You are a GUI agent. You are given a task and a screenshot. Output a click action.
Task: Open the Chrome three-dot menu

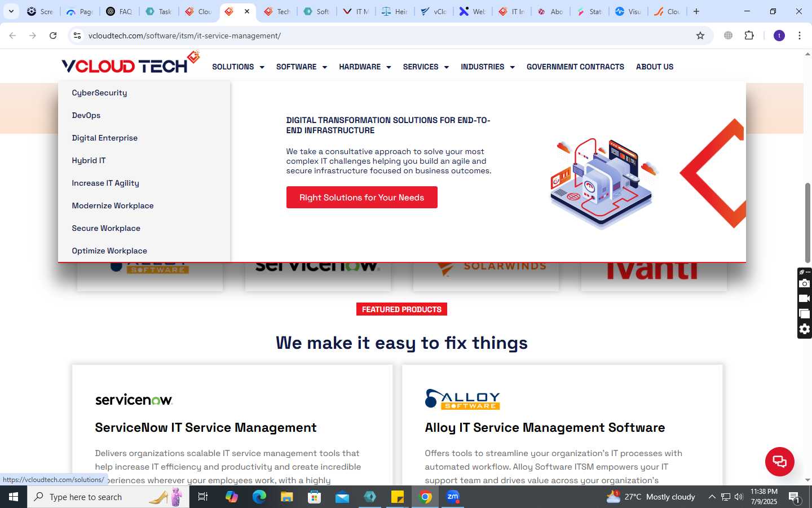click(x=800, y=36)
